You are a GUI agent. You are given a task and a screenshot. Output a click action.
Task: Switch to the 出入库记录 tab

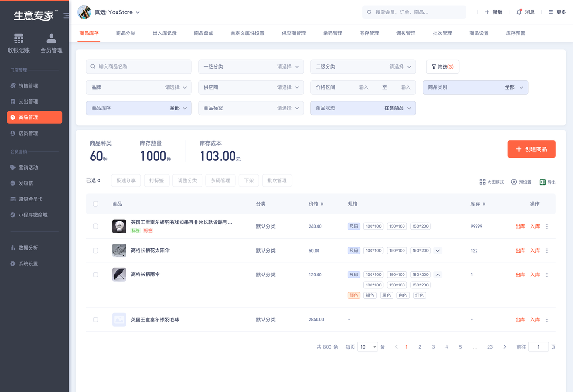(164, 33)
